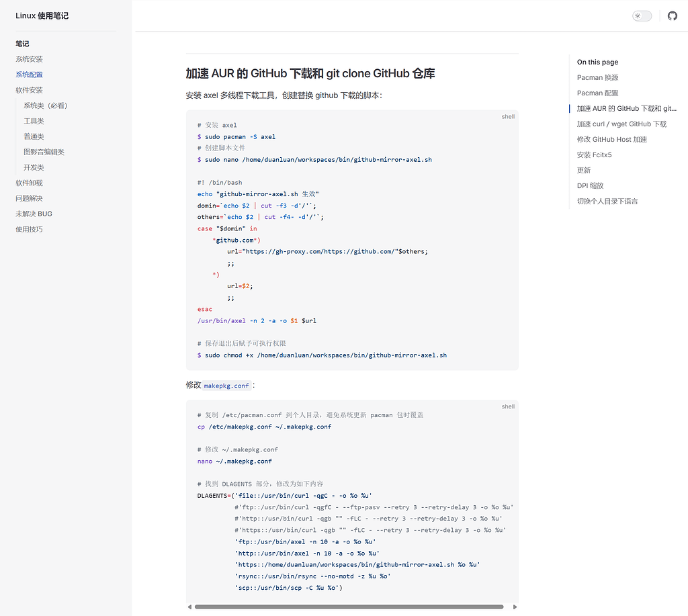Click the 笔记 sidebar section heading
Image resolution: width=688 pixels, height=616 pixels.
22,44
